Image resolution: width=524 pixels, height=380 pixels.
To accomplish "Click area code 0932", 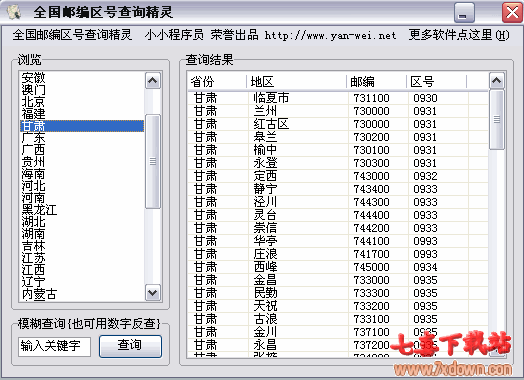I will click(425, 176).
